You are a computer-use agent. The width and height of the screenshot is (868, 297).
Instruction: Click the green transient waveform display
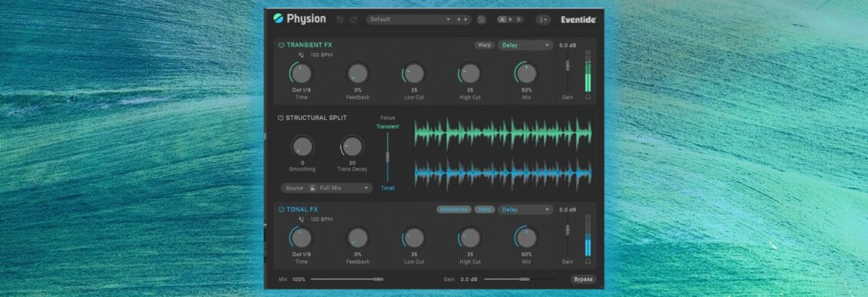coord(503,133)
